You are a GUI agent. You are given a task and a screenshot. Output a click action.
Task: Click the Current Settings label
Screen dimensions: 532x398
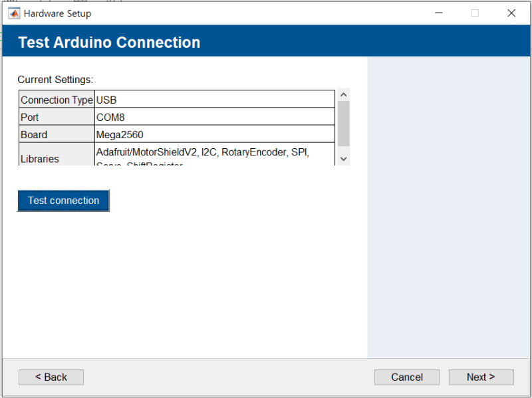pos(55,80)
